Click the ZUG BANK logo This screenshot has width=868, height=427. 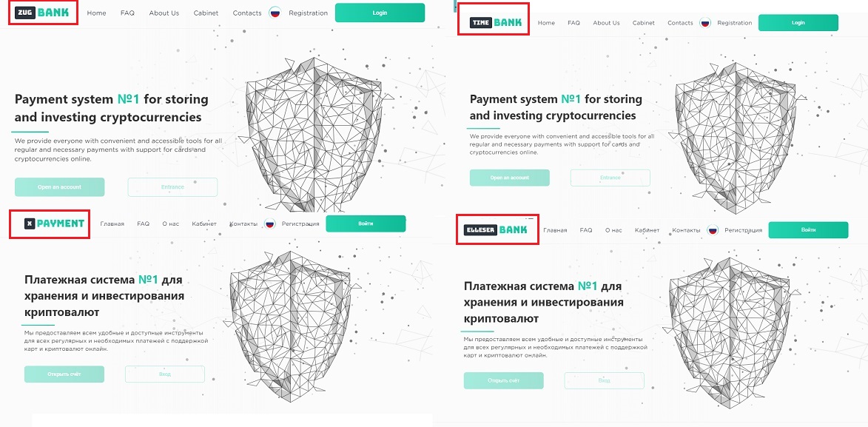(x=42, y=12)
